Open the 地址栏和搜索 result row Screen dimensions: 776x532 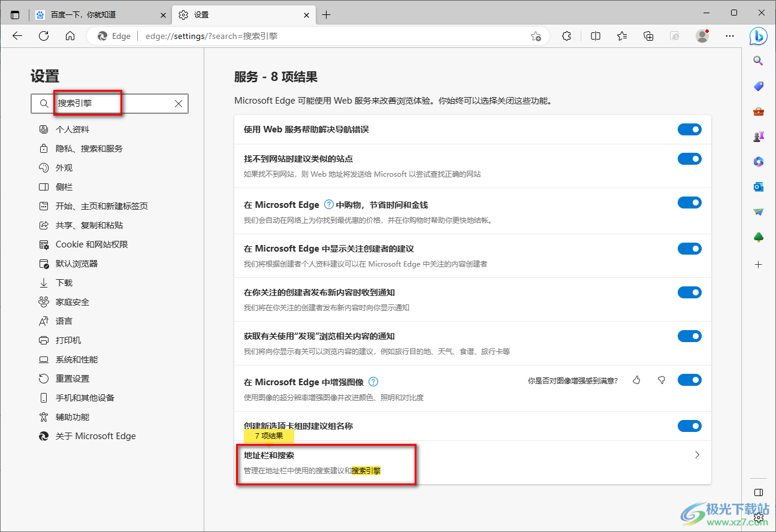pyautogui.click(x=472, y=463)
